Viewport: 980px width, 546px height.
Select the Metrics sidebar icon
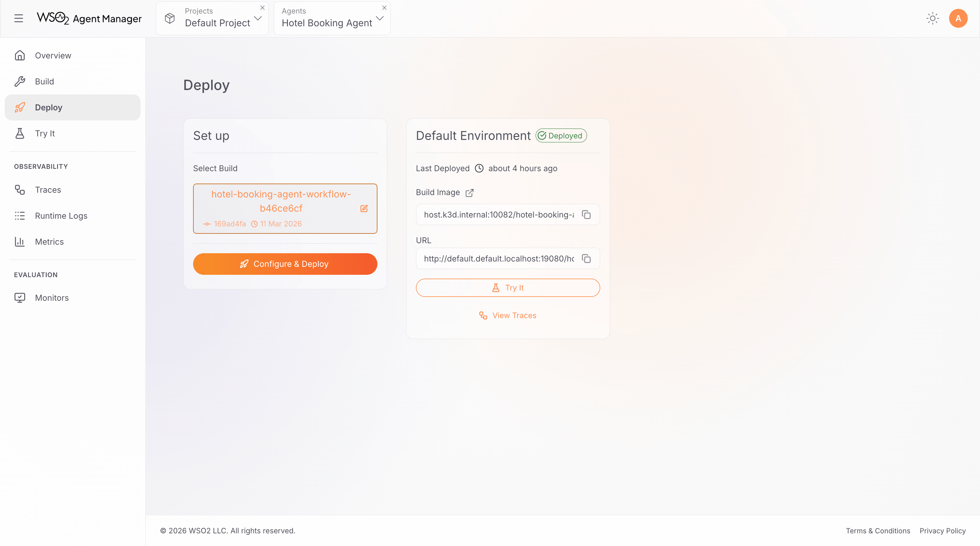click(x=19, y=241)
